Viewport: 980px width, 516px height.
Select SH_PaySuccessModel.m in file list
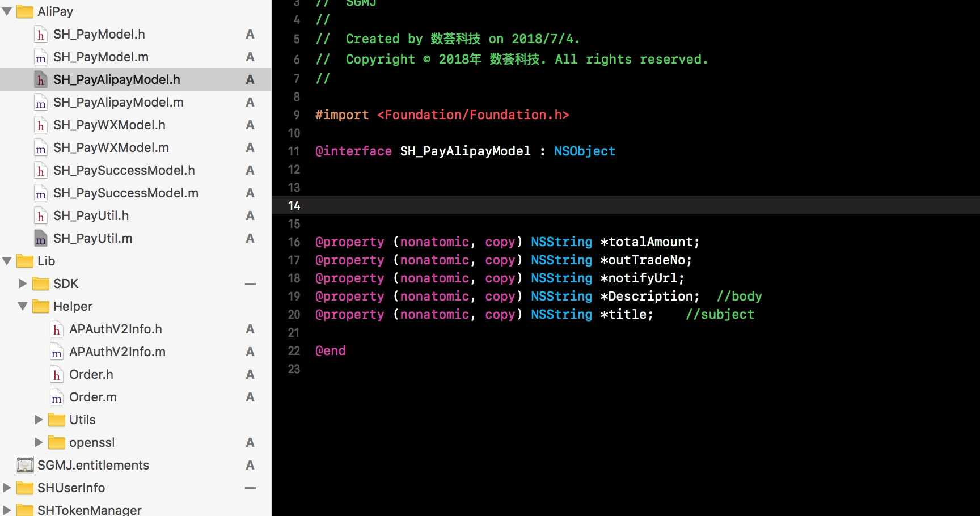(x=126, y=193)
